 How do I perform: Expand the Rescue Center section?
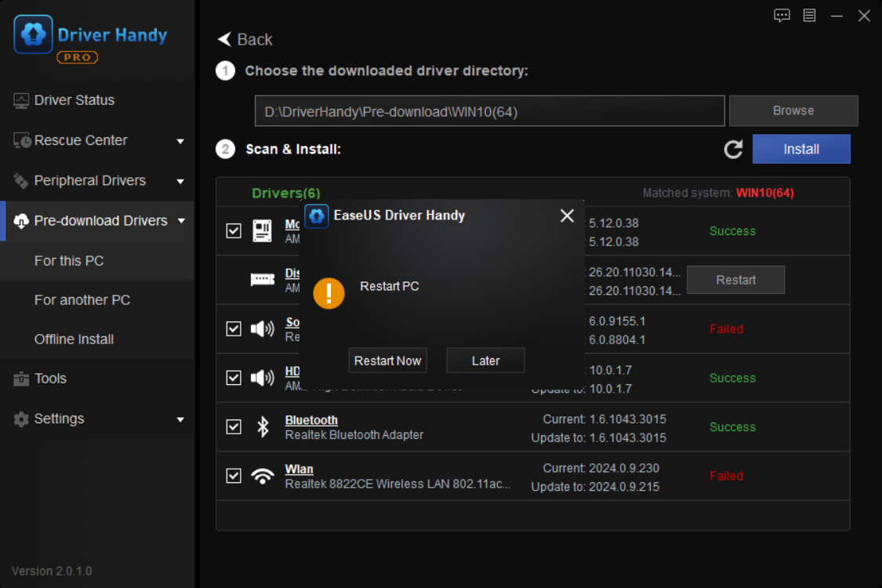180,140
